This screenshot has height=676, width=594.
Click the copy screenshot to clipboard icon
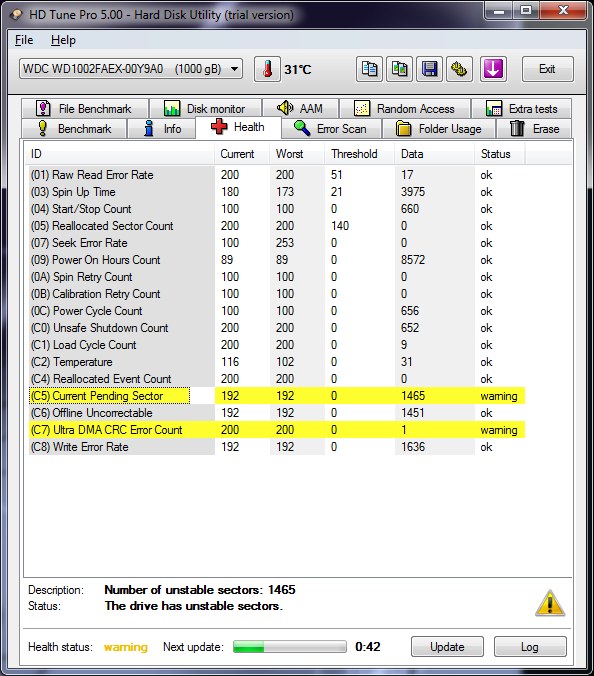(x=400, y=69)
